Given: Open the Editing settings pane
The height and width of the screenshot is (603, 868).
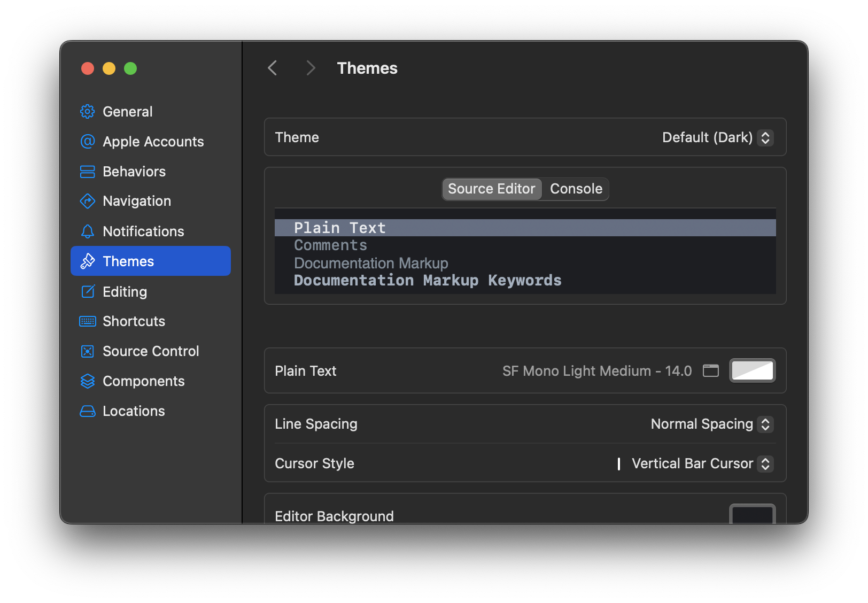Looking at the screenshot, I should point(125,291).
